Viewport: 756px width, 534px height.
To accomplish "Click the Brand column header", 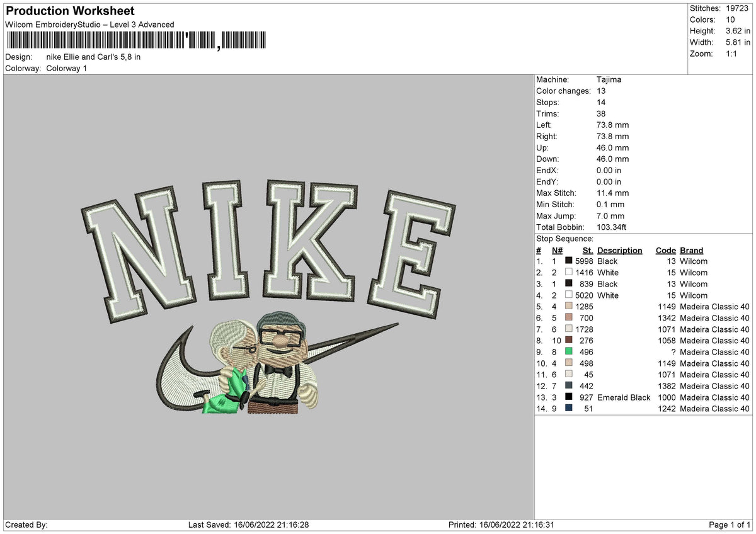I will click(x=691, y=251).
